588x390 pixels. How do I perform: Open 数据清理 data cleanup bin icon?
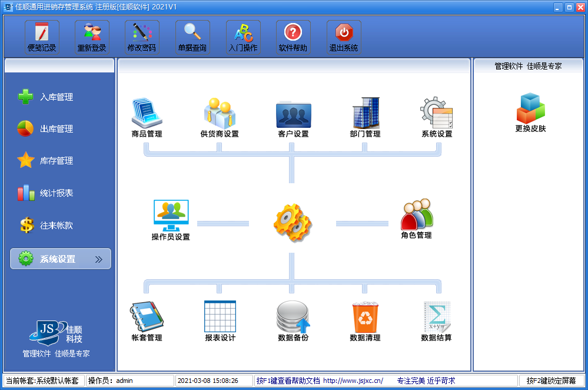point(366,321)
